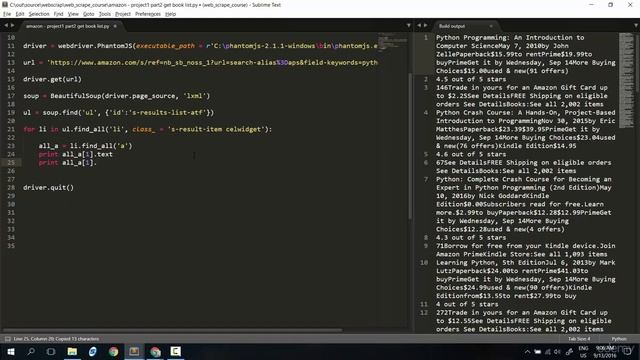Click 'print all_a[1].text' line
This screenshot has width=640, height=360.
tap(76, 154)
